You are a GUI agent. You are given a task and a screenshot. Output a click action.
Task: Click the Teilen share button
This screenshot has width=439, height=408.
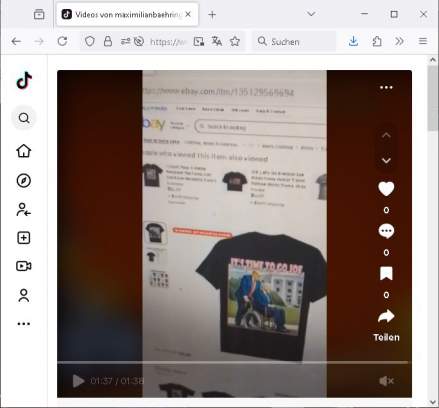coord(386,325)
